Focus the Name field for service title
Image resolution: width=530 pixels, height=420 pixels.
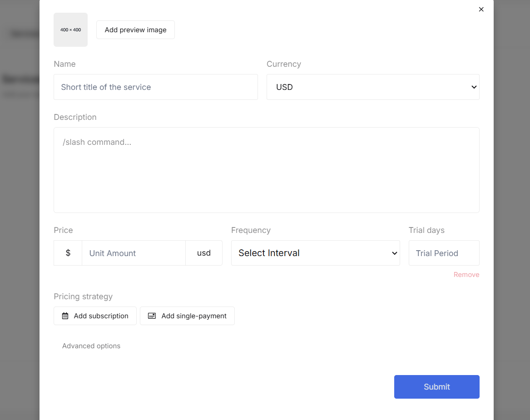[155, 87]
